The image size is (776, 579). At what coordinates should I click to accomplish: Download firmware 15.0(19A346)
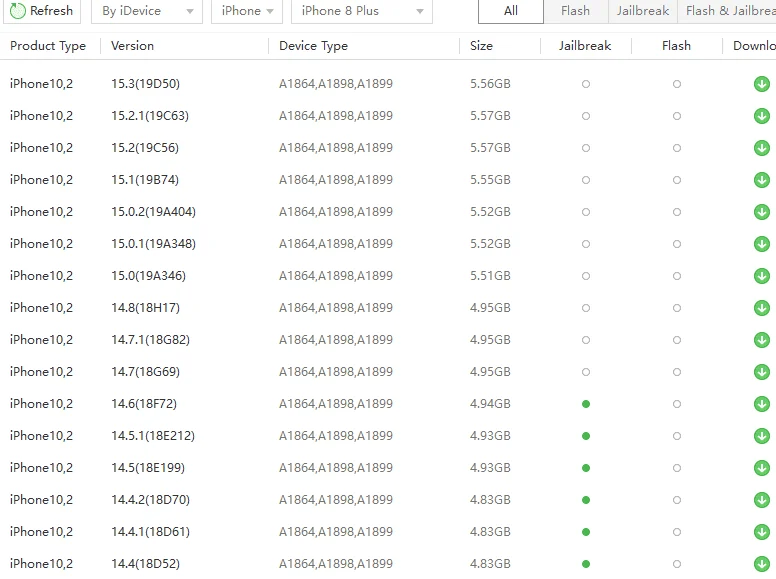(x=762, y=276)
